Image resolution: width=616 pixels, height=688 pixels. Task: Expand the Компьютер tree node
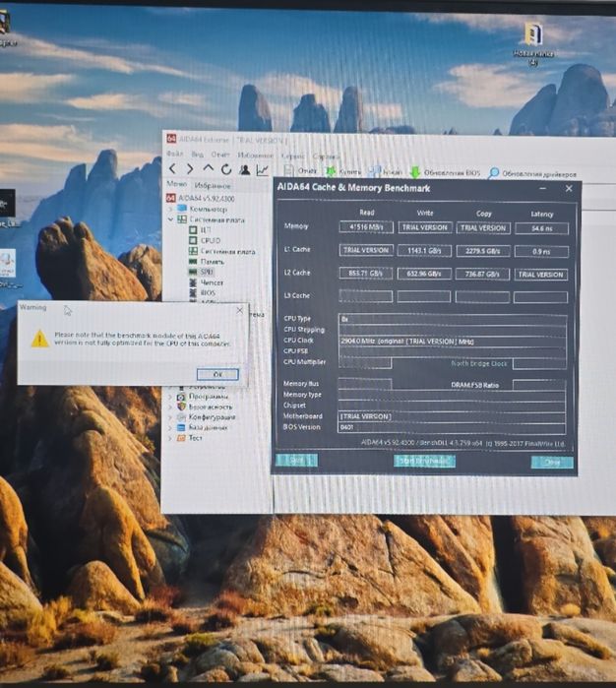pyautogui.click(x=170, y=209)
